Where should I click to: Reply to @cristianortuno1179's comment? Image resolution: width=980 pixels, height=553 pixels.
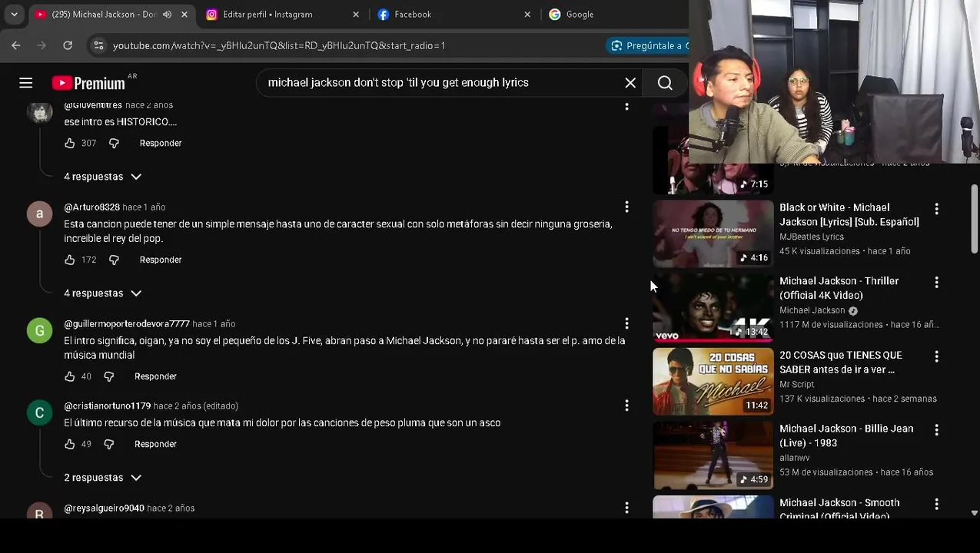[155, 444]
